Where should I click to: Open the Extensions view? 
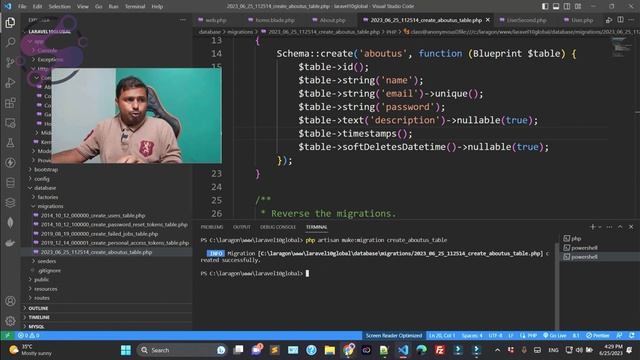tap(10, 102)
